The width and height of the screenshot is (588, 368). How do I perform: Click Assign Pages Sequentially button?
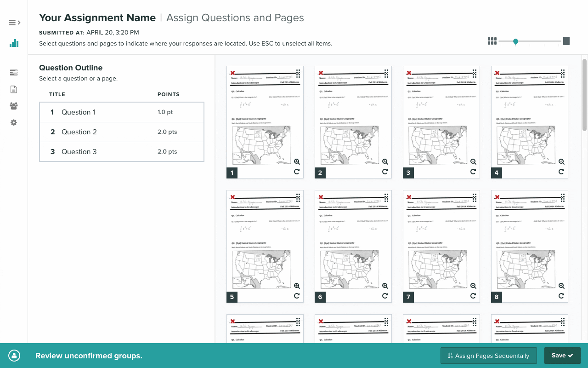[x=488, y=356]
